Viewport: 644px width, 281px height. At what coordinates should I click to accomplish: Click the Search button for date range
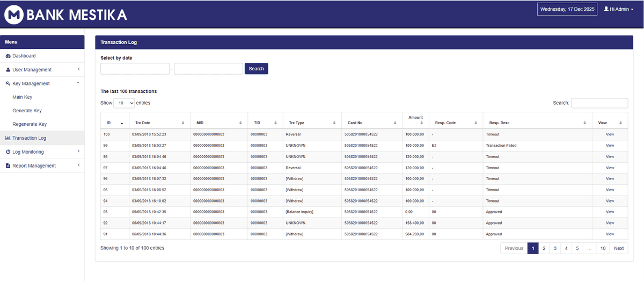257,69
